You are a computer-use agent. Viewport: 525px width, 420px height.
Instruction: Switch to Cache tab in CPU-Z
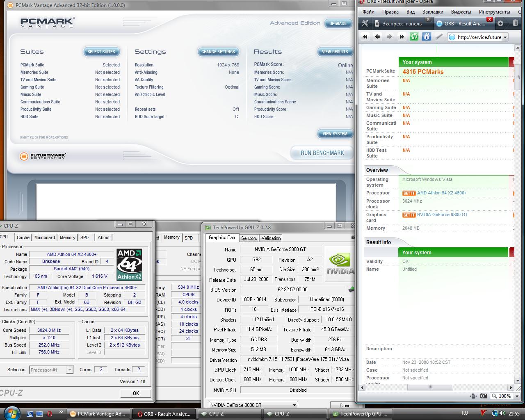[x=23, y=237]
